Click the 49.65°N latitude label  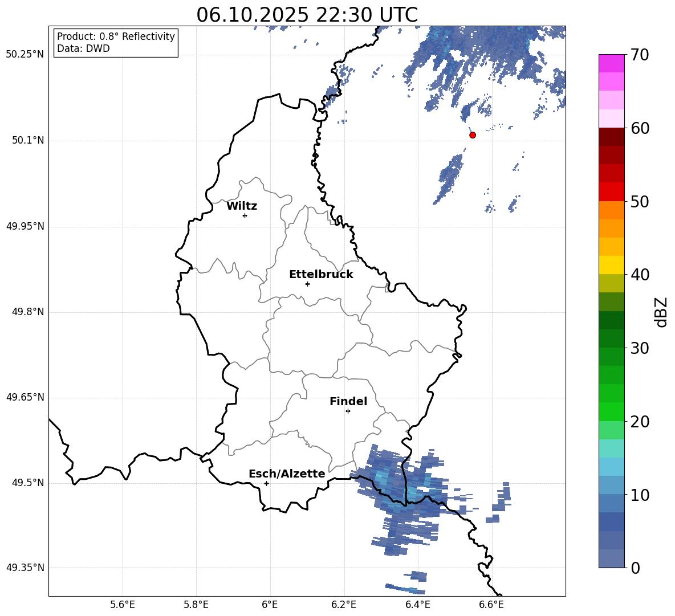(x=25, y=397)
